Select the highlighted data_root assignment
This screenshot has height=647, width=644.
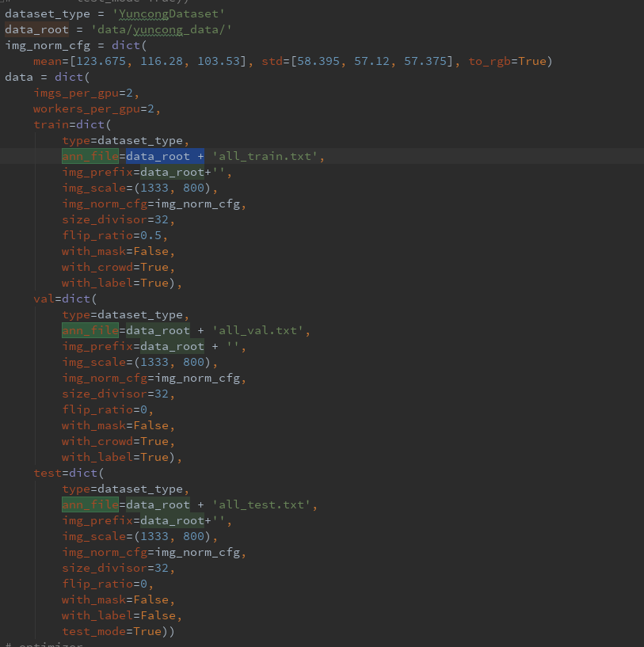36,29
